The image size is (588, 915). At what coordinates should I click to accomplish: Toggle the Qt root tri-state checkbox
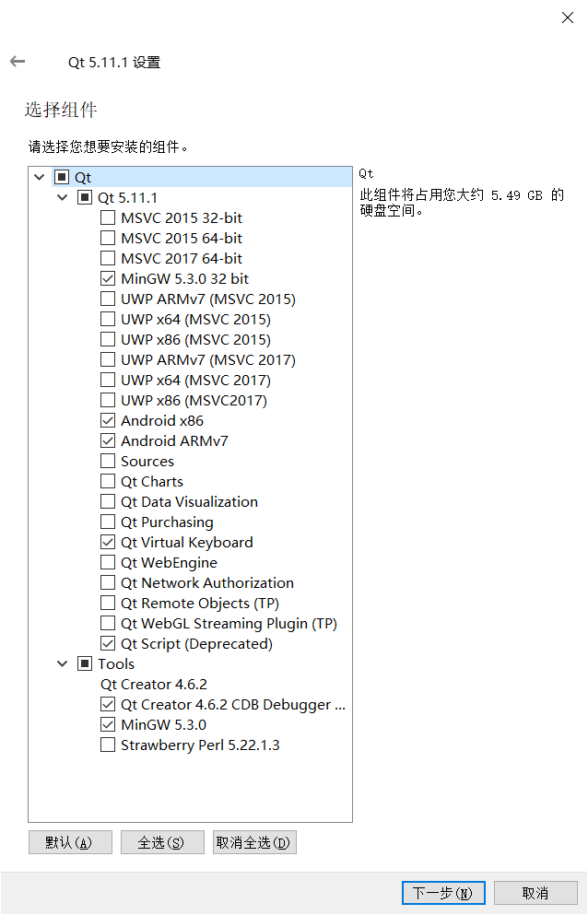point(62,178)
